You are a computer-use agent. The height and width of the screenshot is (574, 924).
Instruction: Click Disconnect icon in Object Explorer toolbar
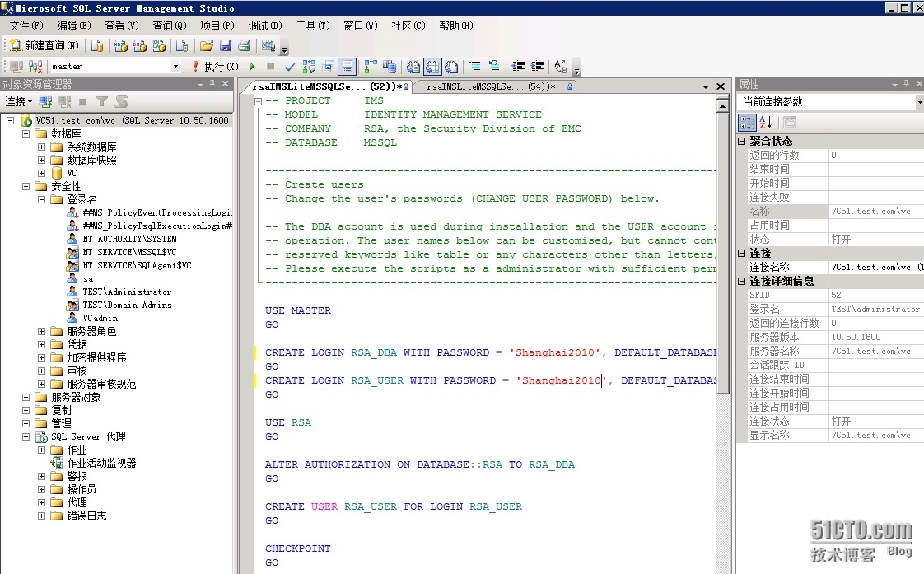coord(64,102)
